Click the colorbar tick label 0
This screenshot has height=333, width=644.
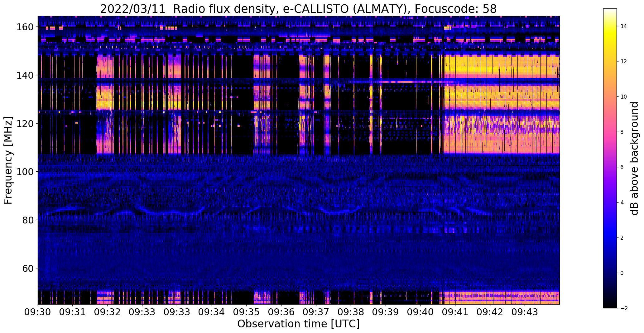click(622, 273)
